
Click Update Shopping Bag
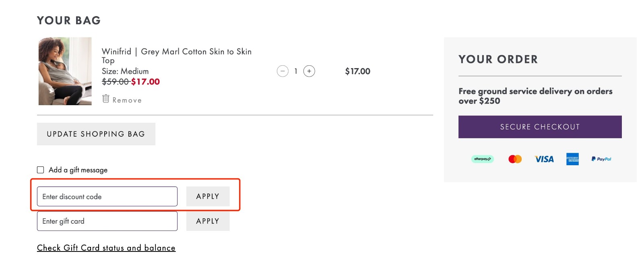(x=96, y=134)
